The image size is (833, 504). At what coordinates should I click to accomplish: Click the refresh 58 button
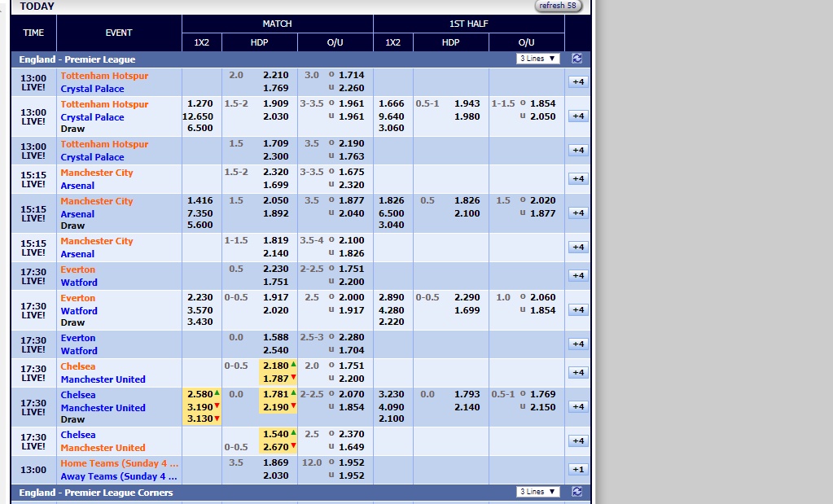[x=558, y=6]
